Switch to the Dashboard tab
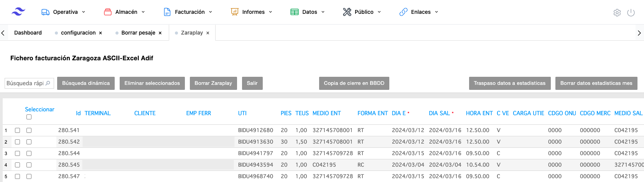The height and width of the screenshot is (182, 644). tap(28, 33)
